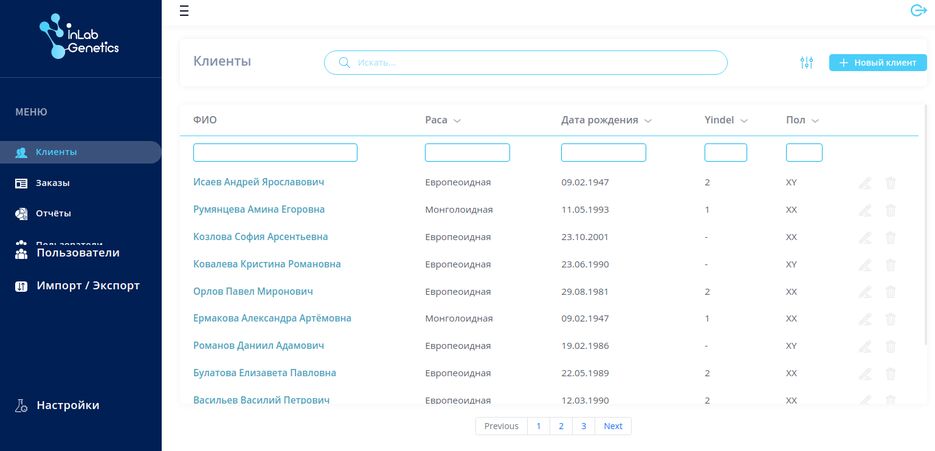Expand the Yindel column dropdown
This screenshot has width=935, height=451.
(744, 121)
